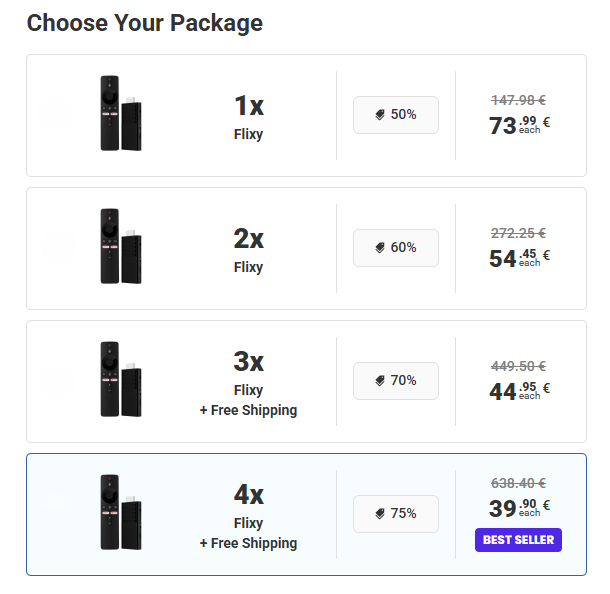Click the 44.95 € each price

(x=519, y=391)
